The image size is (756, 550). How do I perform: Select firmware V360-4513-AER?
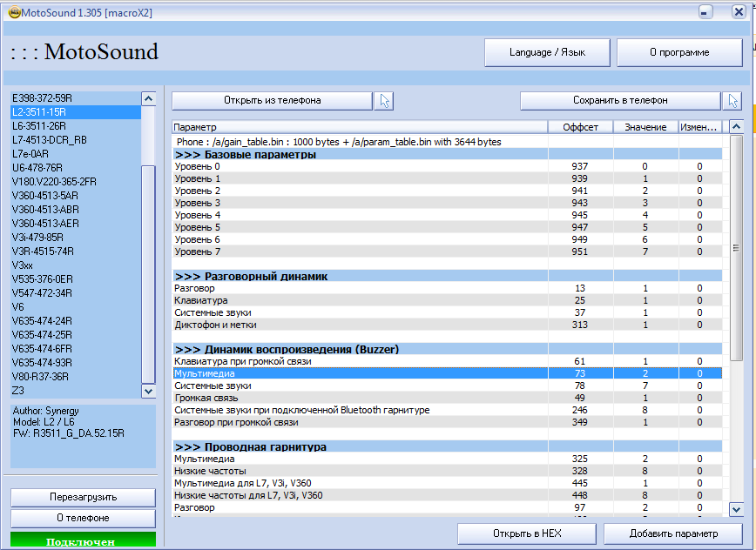click(76, 224)
